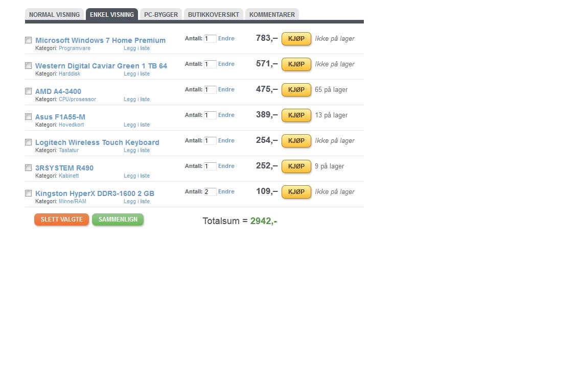The width and height of the screenshot is (579, 392).
Task: Select the Enkel Visning tab
Action: 112,14
